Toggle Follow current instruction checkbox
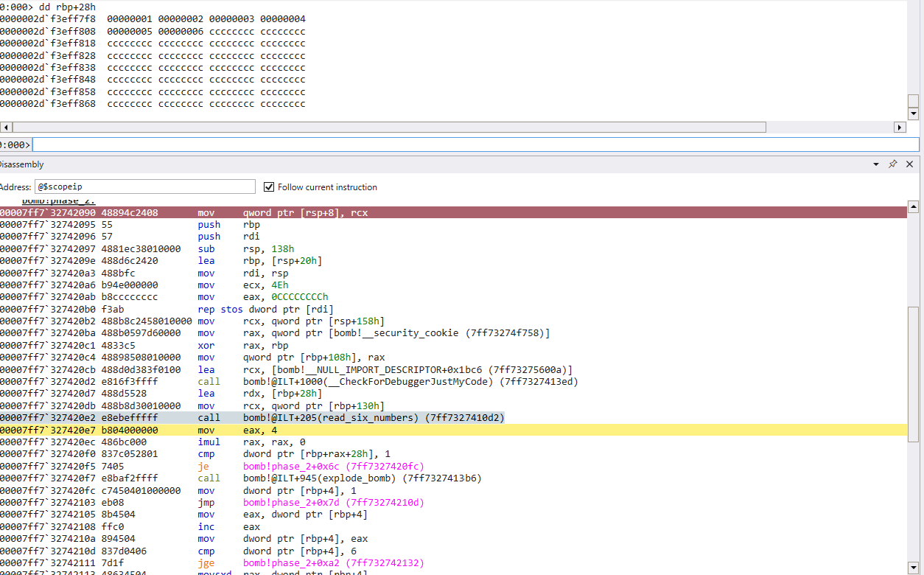Screen dimensions: 924x575 click(269, 187)
